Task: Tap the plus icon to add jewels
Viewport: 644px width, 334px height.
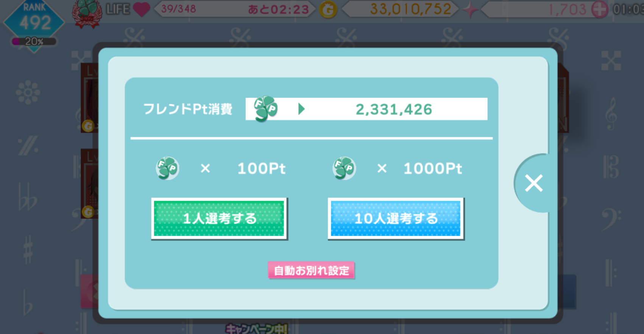Action: [600, 9]
